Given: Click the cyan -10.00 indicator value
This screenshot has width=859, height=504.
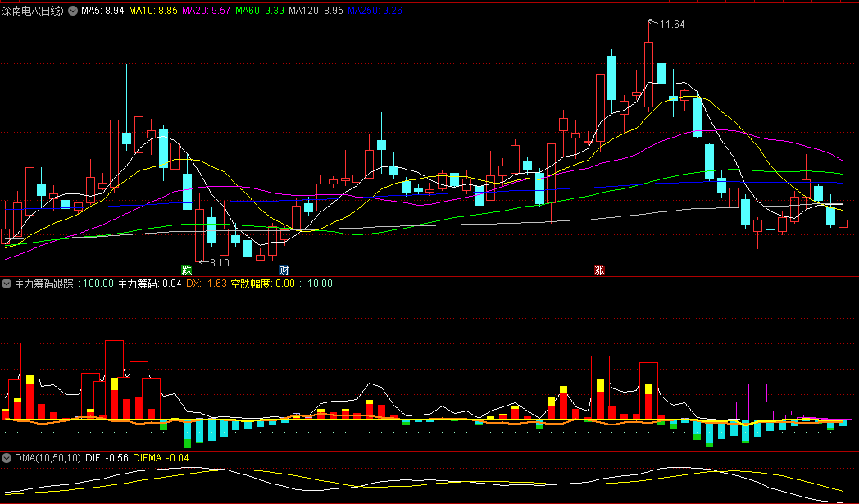Looking at the screenshot, I should click(318, 284).
